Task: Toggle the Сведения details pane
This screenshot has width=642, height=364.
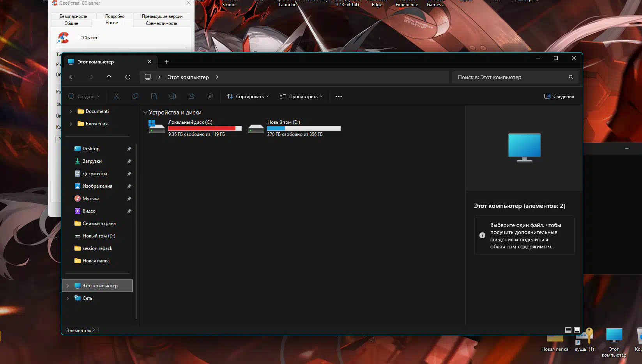Action: [559, 96]
